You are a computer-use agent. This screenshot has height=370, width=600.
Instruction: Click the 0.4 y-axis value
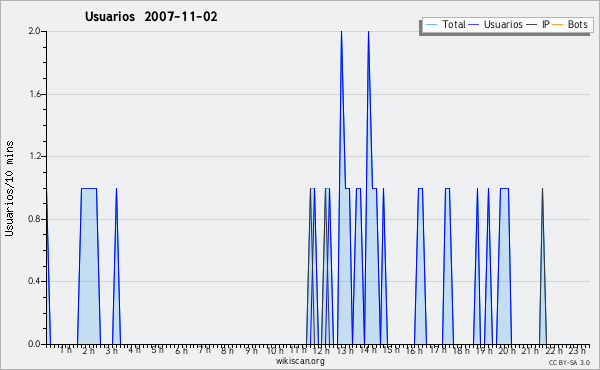[x=34, y=281]
